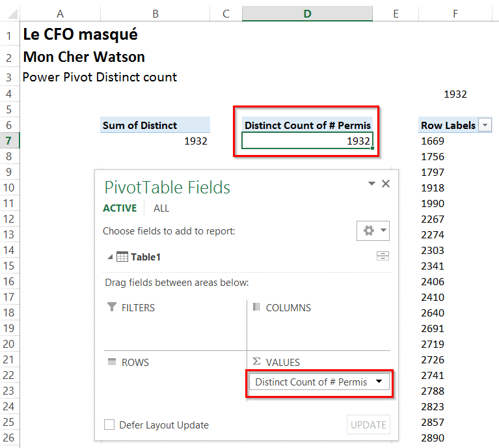Click the field list layout icon beside Table1

click(383, 256)
